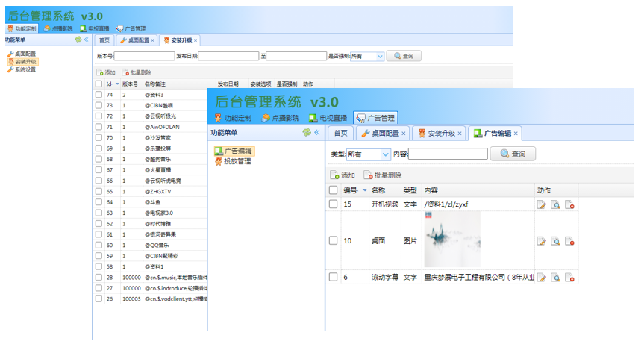
Task: Click 添加 icon in ad editor toolbar
Action: (335, 175)
